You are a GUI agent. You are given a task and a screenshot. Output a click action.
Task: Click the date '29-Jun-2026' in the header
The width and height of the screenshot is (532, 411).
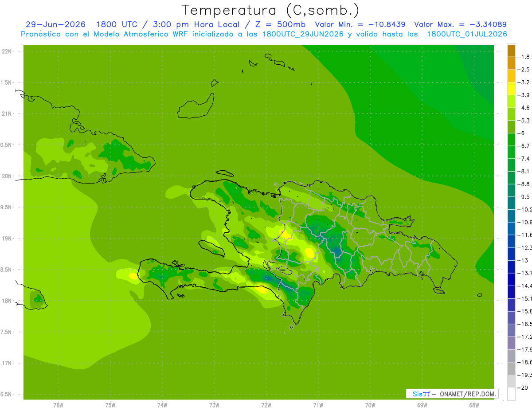click(x=55, y=24)
